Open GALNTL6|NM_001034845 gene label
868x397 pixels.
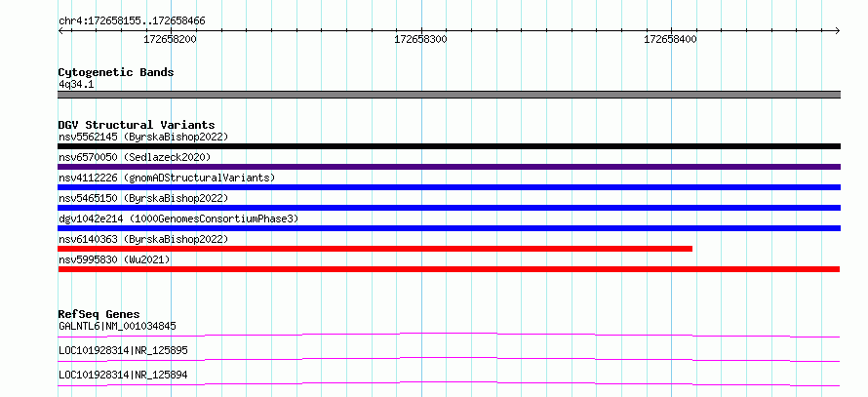117,326
